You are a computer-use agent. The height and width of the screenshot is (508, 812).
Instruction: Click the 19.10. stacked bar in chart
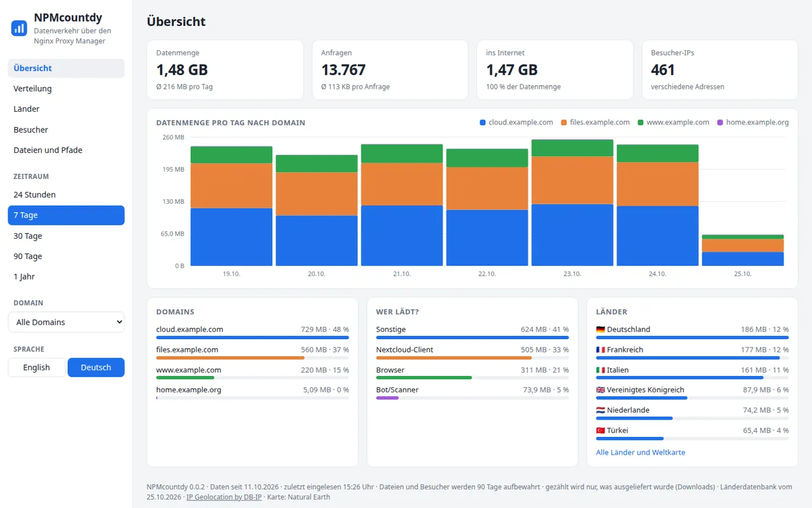(x=232, y=206)
